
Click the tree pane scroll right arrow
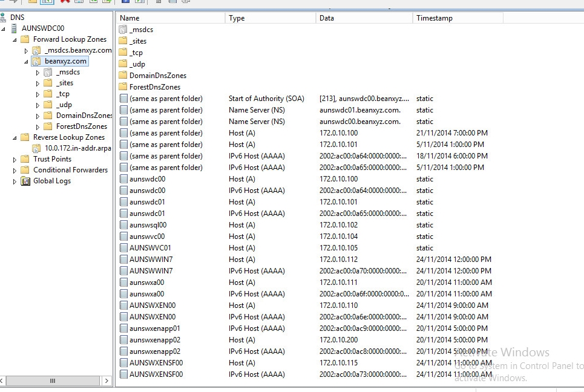coord(107,381)
